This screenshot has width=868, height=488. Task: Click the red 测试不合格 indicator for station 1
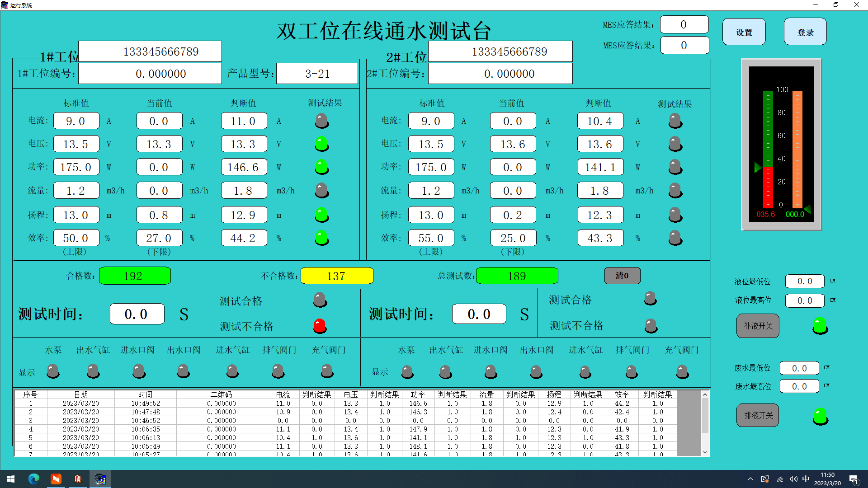point(320,325)
